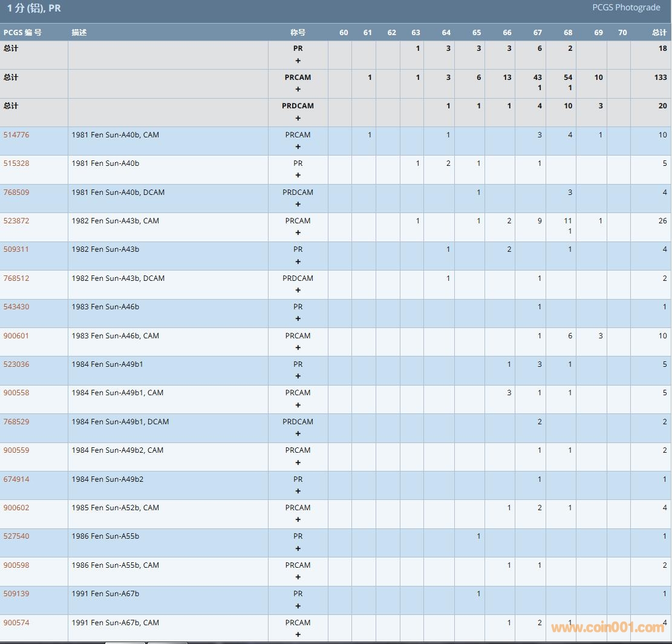Open PCGS number 768509 link

tap(16, 192)
